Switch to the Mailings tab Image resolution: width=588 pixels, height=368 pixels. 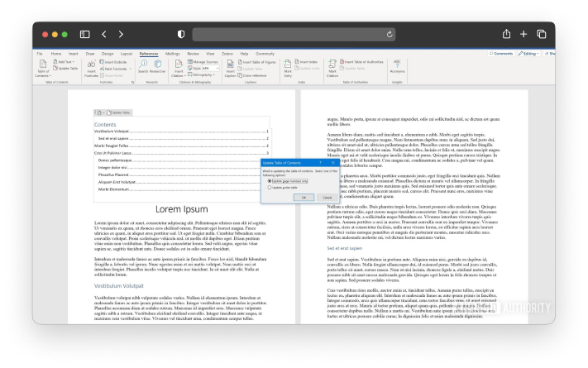173,54
